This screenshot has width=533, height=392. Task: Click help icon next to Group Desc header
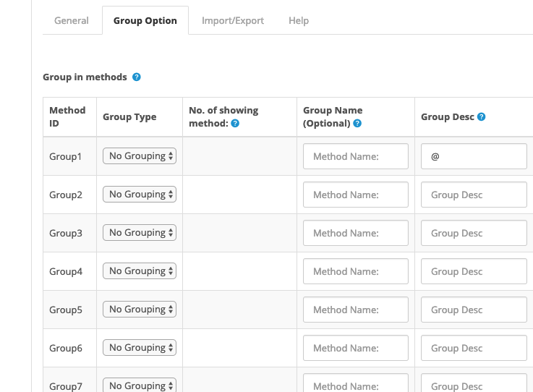(x=482, y=117)
